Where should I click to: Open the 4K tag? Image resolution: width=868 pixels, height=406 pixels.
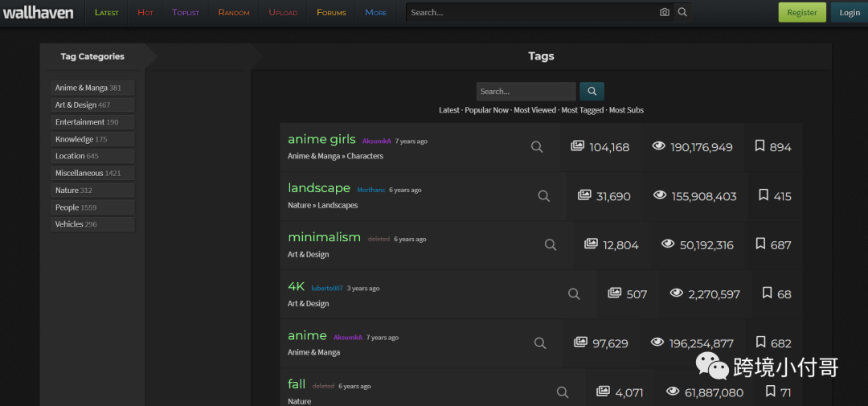pos(296,286)
